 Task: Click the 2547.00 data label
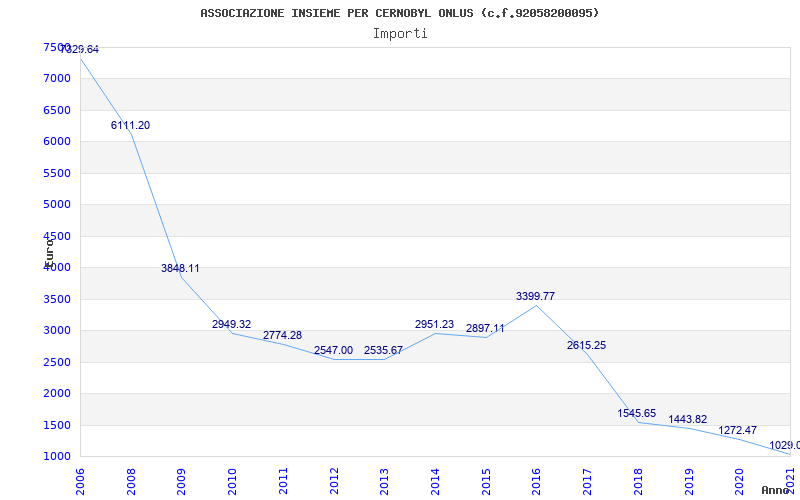point(333,350)
